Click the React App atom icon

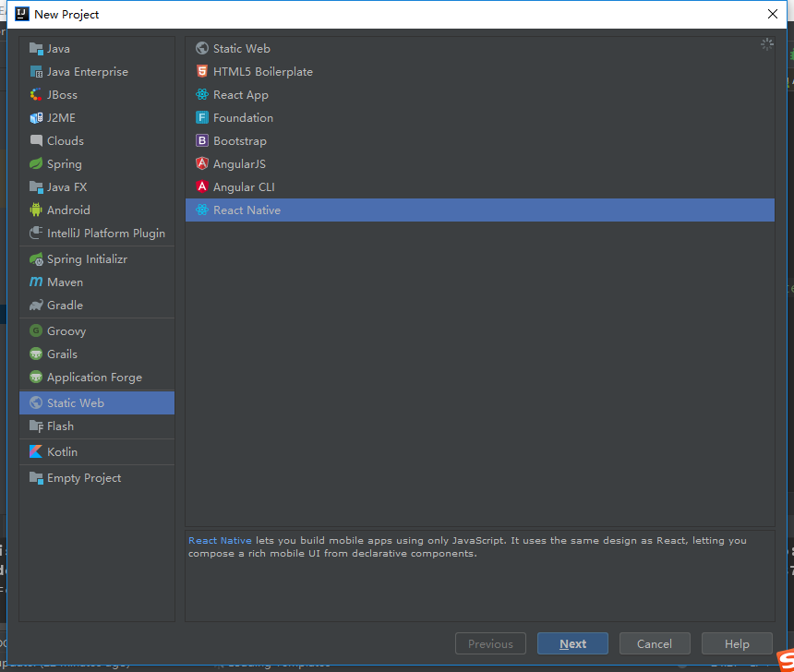[202, 94]
